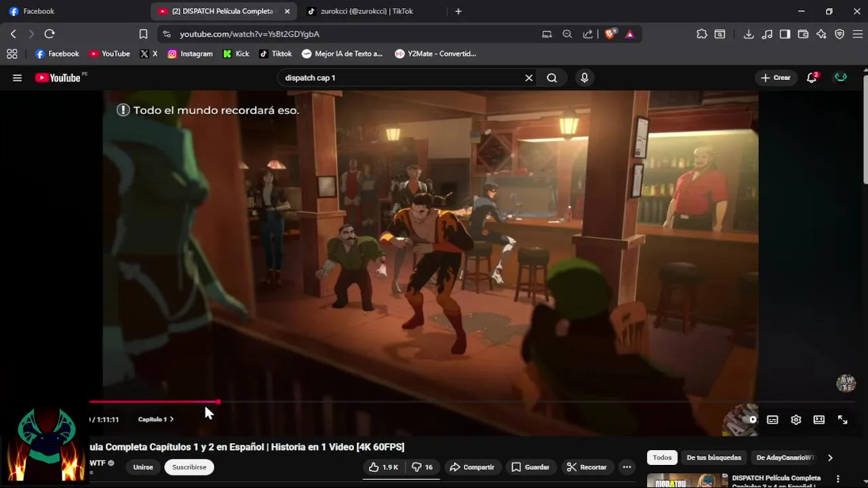The height and width of the screenshot is (488, 868).
Task: Click the magnifier search button
Action: [552, 78]
